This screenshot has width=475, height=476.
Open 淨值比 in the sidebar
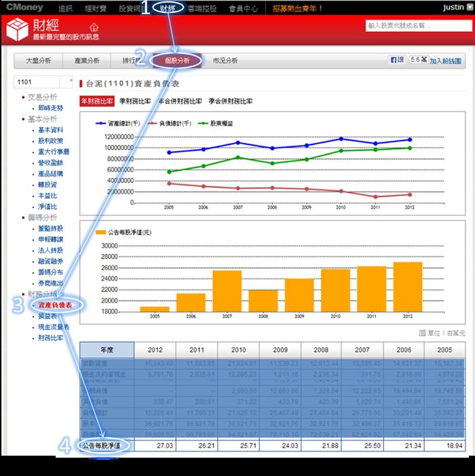pos(47,207)
